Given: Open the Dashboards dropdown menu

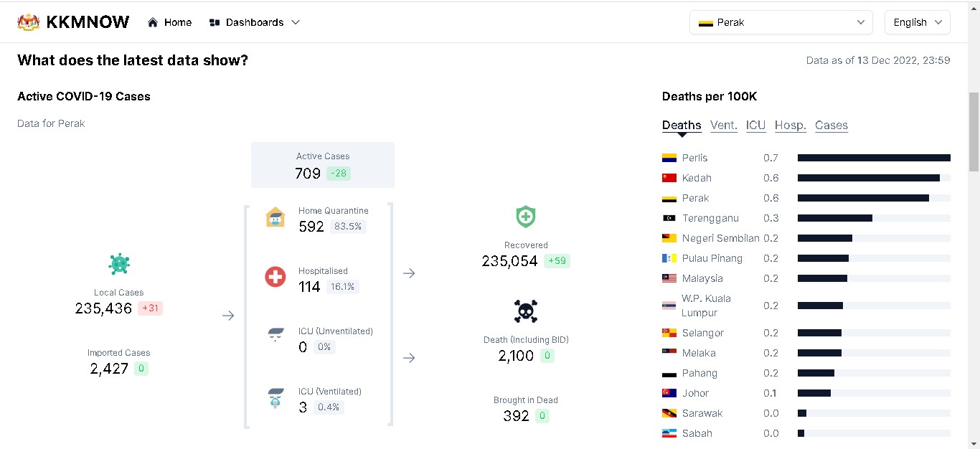Looking at the screenshot, I should 255,22.
